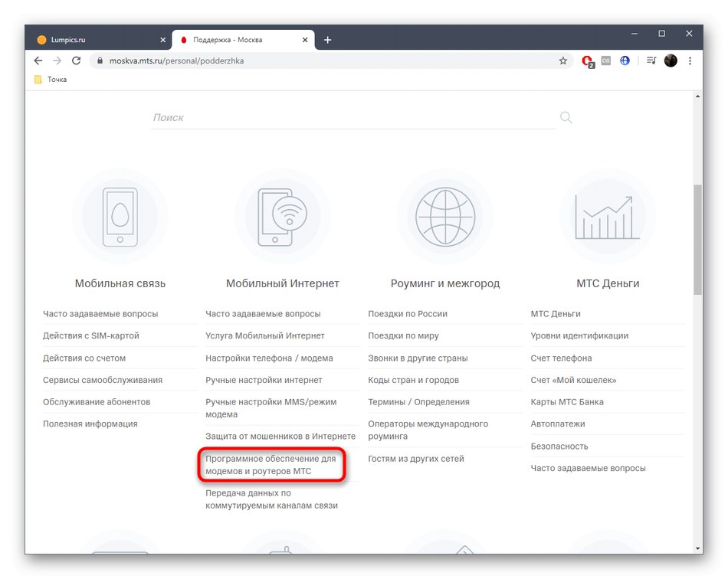Open Ручные настройки интернет link
Image resolution: width=728 pixels, height=579 pixels.
coord(264,380)
